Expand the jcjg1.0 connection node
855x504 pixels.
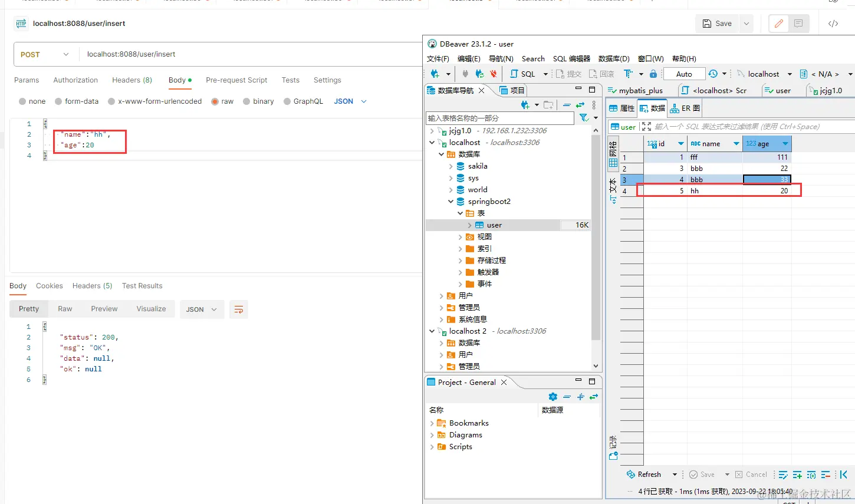(432, 131)
